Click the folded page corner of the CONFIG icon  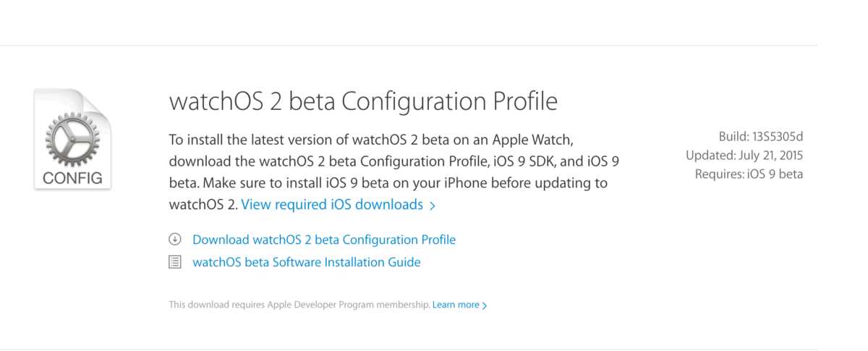pyautogui.click(x=101, y=103)
